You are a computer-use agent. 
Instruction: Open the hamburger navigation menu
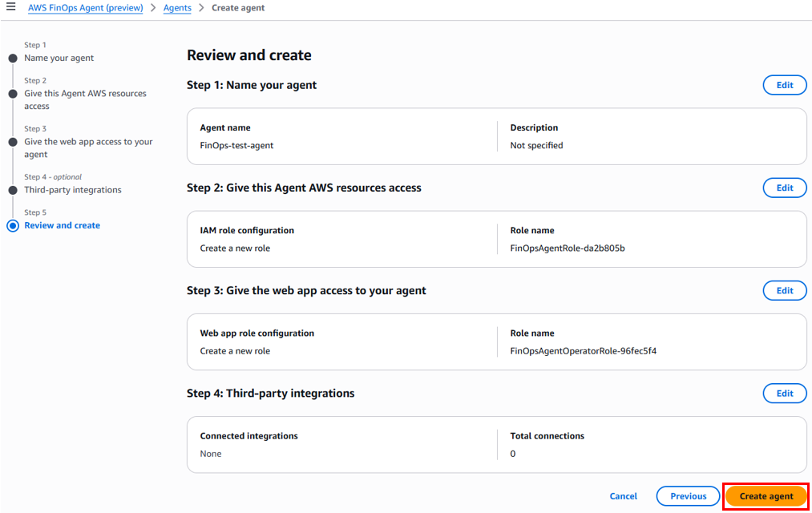pyautogui.click(x=10, y=7)
